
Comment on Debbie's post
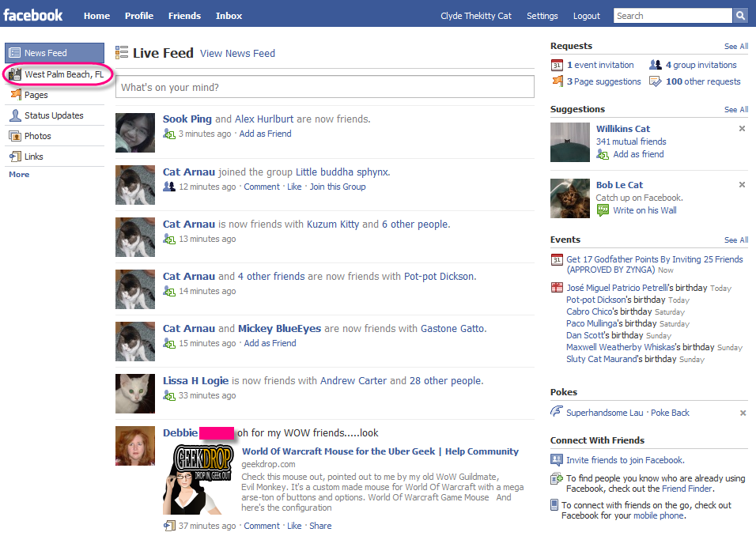click(261, 526)
